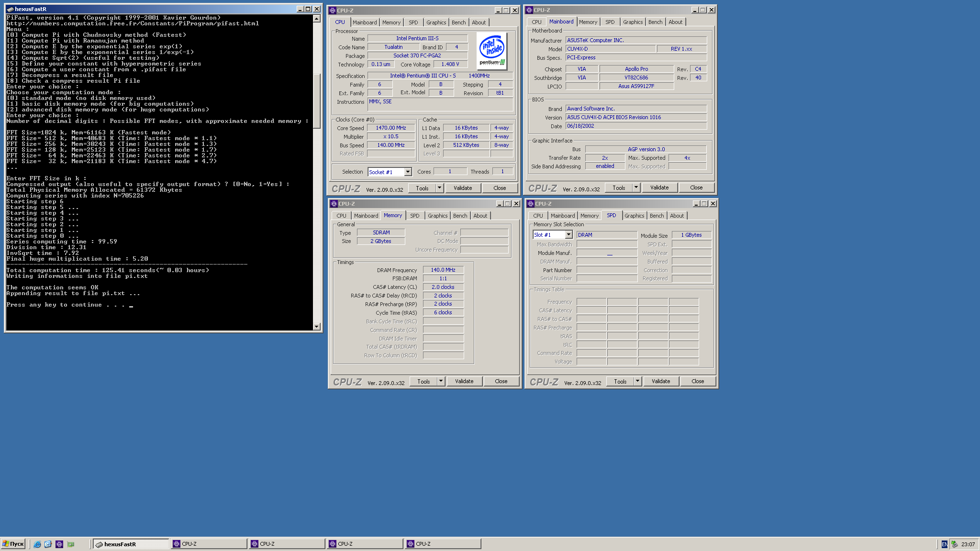Open CPU tab in the Memory CPU-Z window

(341, 216)
